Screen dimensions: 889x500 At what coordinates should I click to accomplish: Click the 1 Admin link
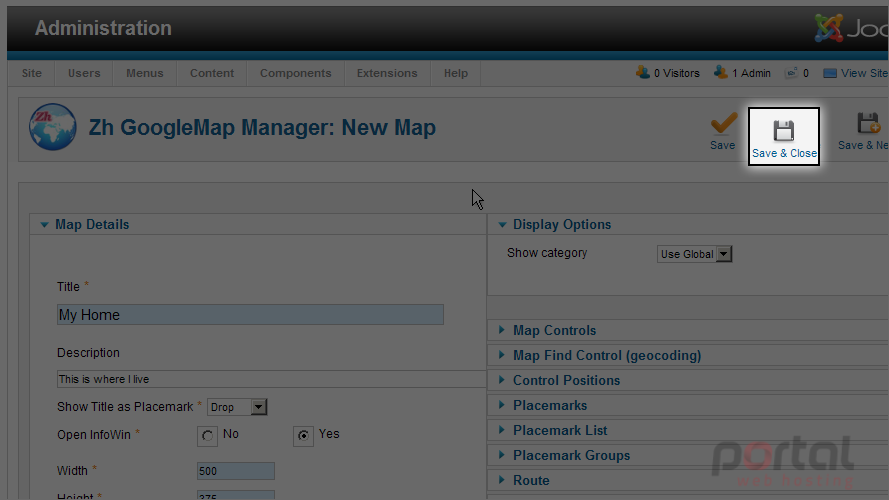(751, 73)
